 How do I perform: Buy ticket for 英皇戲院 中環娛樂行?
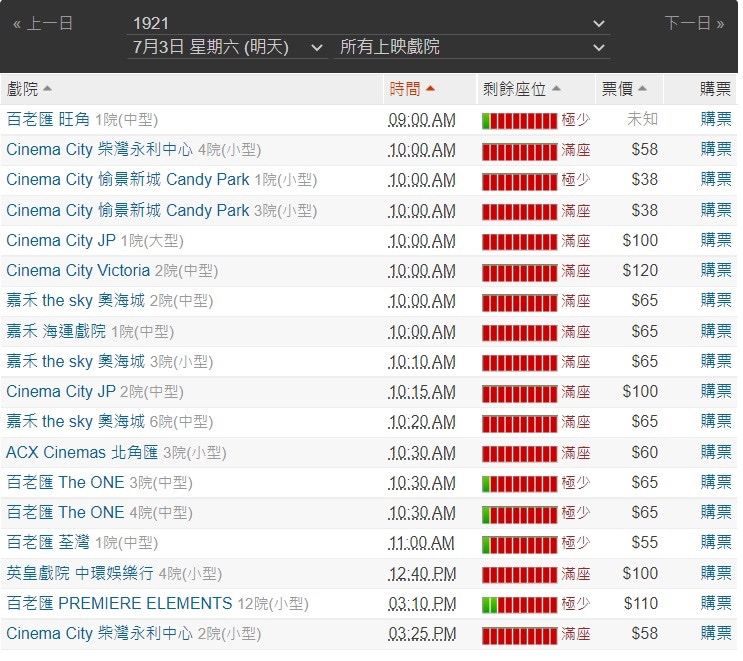[x=716, y=574]
